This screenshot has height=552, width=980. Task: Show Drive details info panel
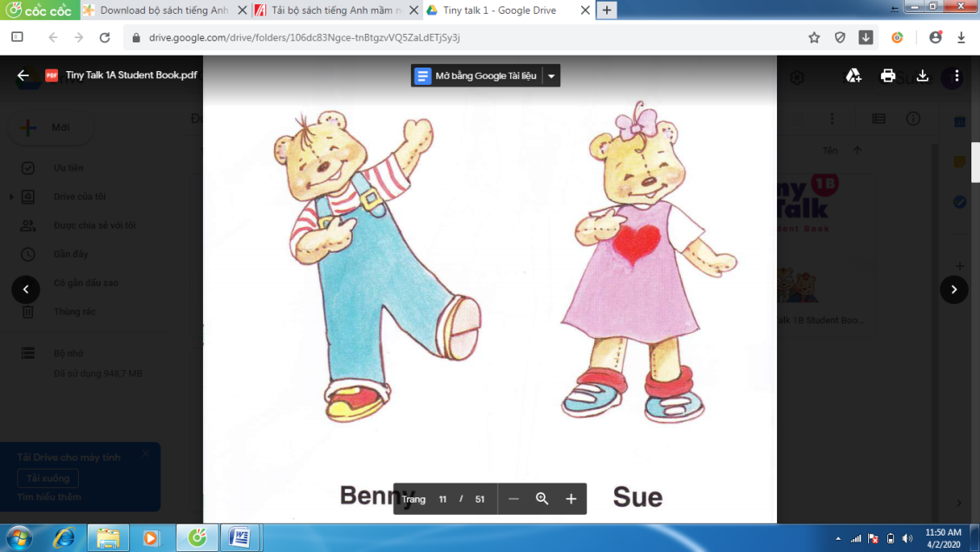913,119
